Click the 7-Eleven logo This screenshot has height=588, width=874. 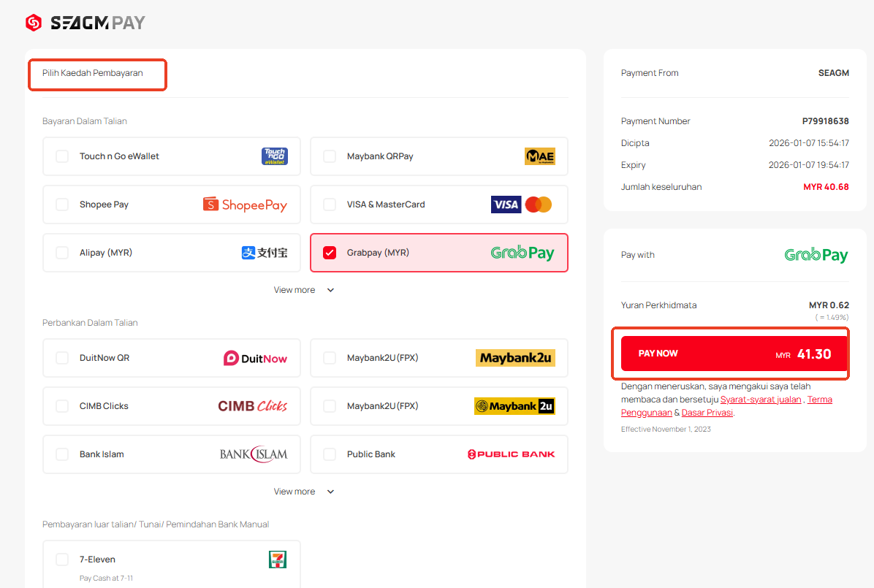coord(278,560)
